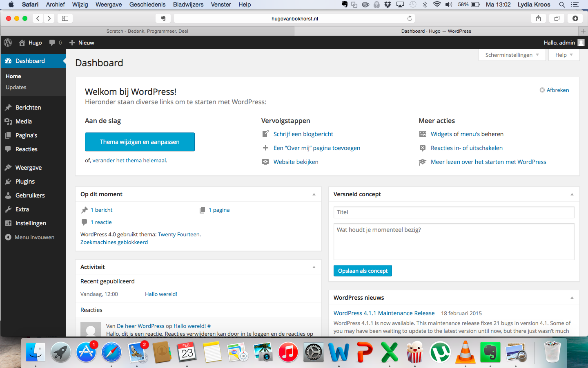Open the Bladwijzers menu in menu bar
The image size is (588, 368).
click(x=188, y=4)
